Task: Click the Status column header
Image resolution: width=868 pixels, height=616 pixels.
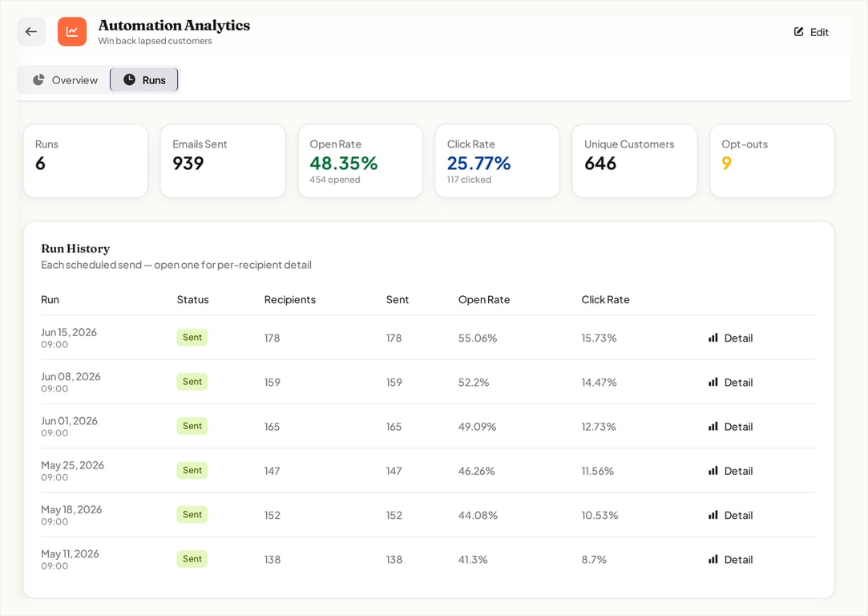Action: point(192,300)
